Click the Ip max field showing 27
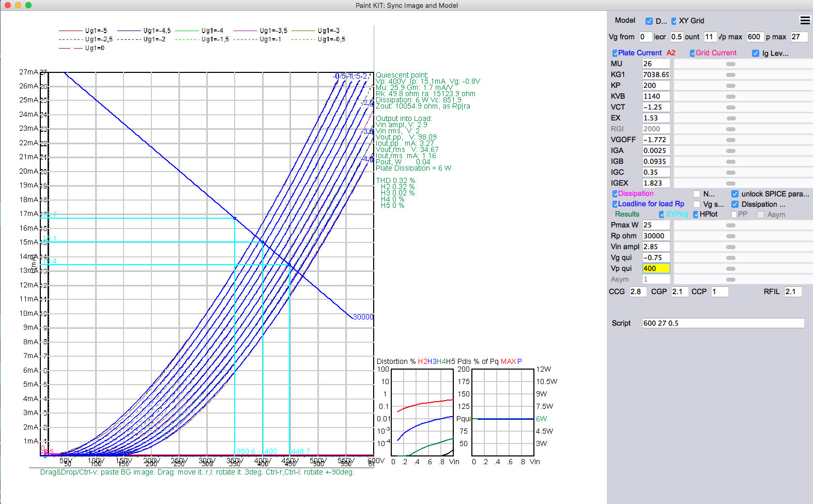This screenshot has width=813, height=504. coord(799,37)
